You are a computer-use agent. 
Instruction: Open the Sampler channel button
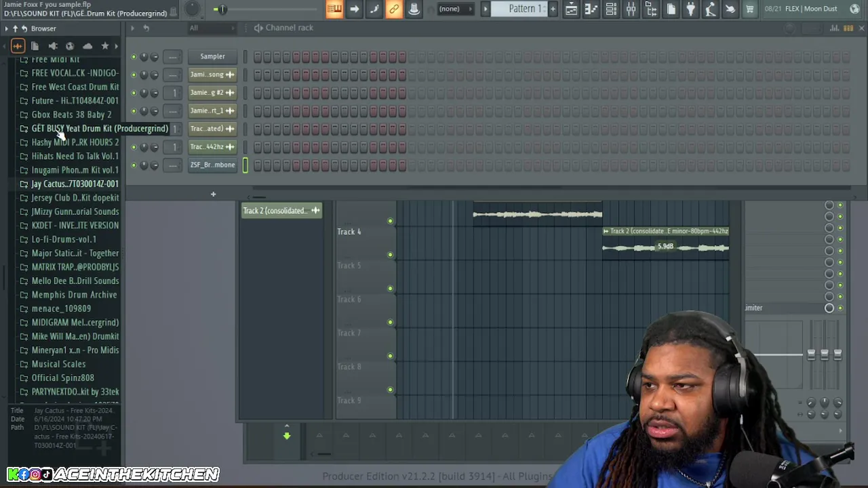point(212,57)
